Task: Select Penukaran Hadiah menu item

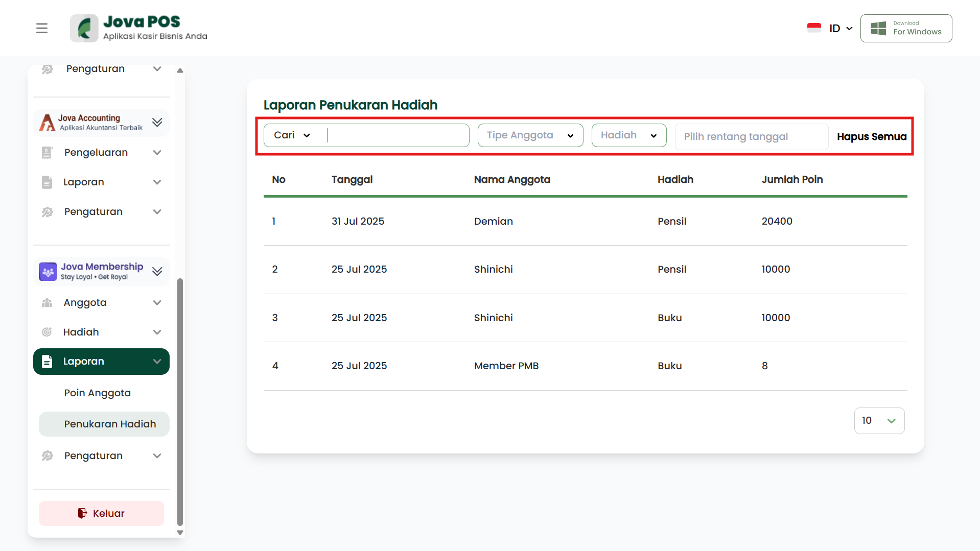Action: [110, 424]
